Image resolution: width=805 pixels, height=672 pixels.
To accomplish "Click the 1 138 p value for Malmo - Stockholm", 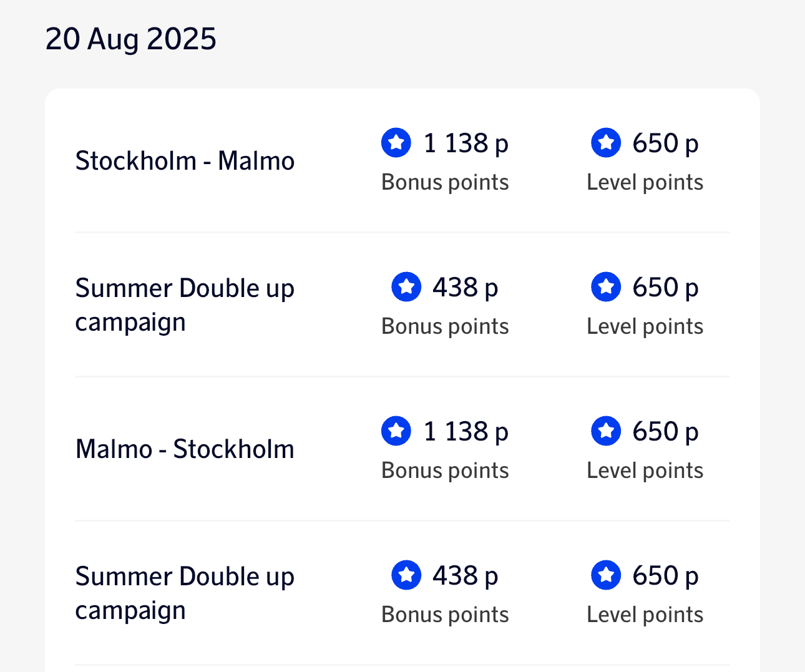I will coord(466,431).
